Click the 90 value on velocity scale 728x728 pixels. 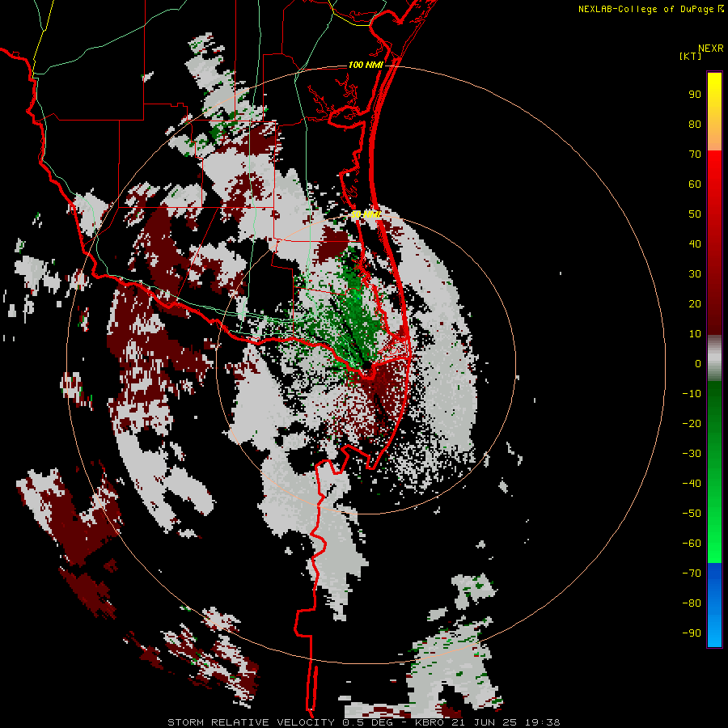click(x=695, y=95)
